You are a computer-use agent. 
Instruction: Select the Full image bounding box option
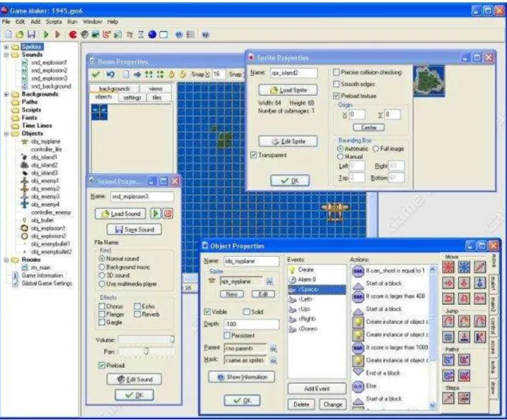pos(376,149)
